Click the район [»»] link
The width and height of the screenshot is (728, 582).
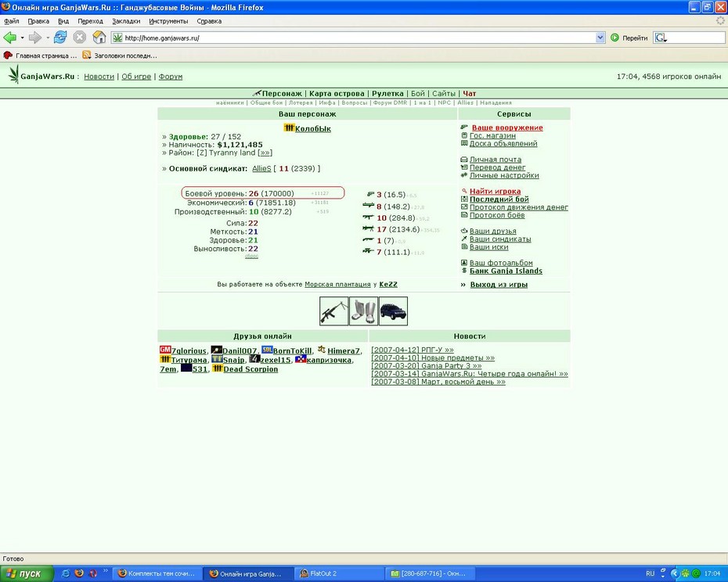[265, 153]
